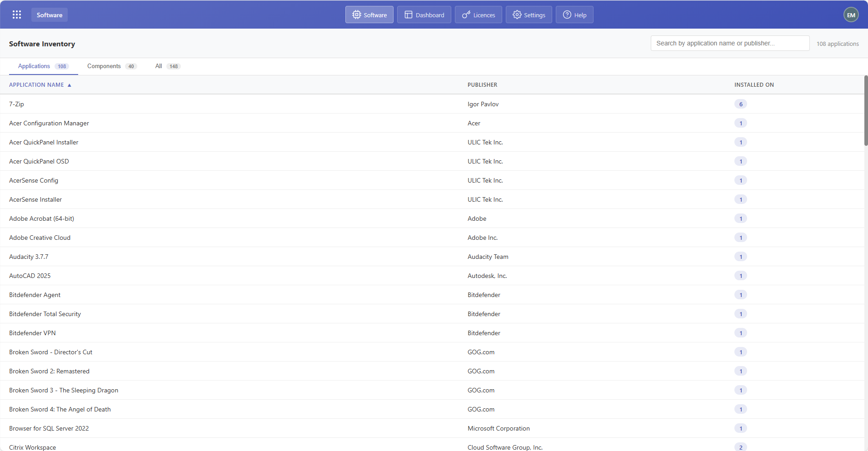The height and width of the screenshot is (451, 868).
Task: Sort by the Installed On column header
Action: point(754,85)
